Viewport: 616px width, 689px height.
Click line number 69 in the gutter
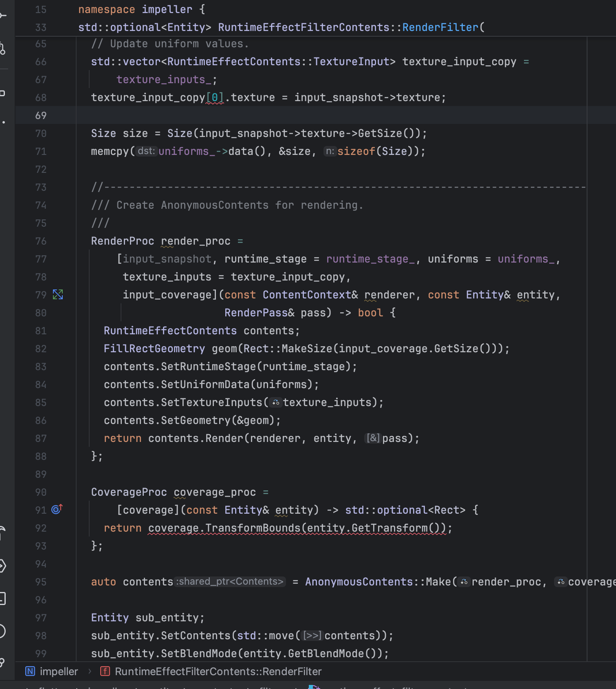(41, 115)
